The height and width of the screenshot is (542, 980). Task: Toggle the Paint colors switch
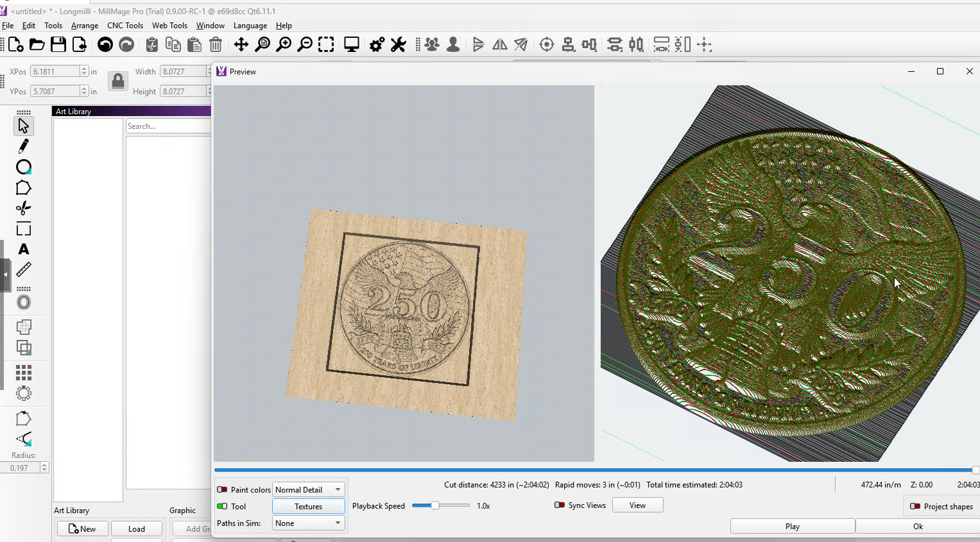pos(222,489)
